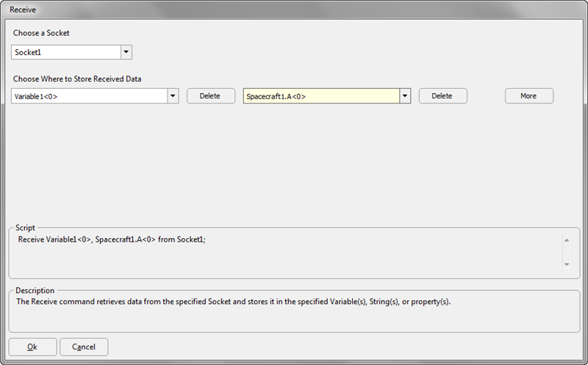Click the Script box scroll up arrow
Screen dimensions: 588x365
tap(567, 240)
